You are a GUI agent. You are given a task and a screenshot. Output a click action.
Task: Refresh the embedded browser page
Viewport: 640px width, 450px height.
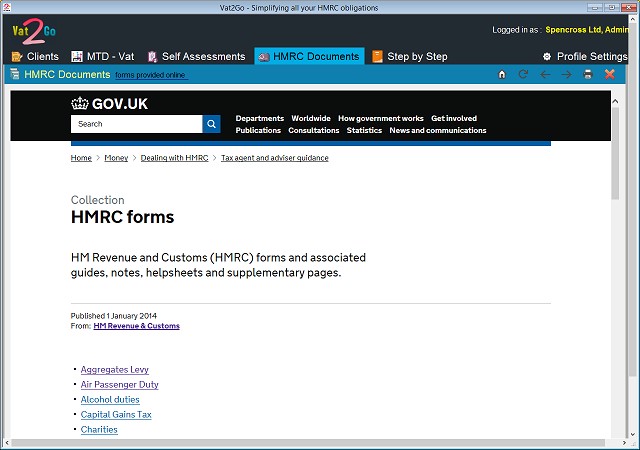click(x=523, y=74)
